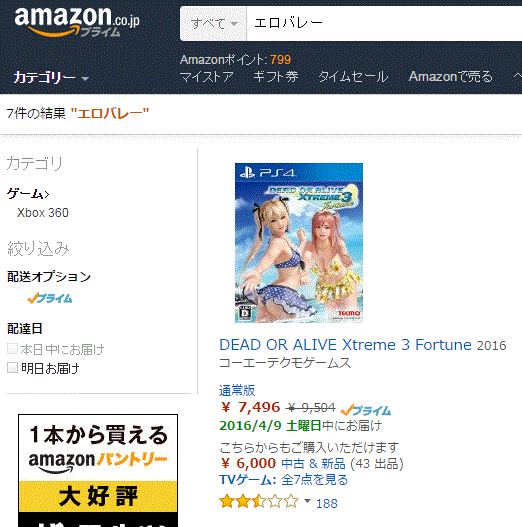522x527 pixels.
Task: Open マイストア in the navigation bar
Action: coord(206,77)
